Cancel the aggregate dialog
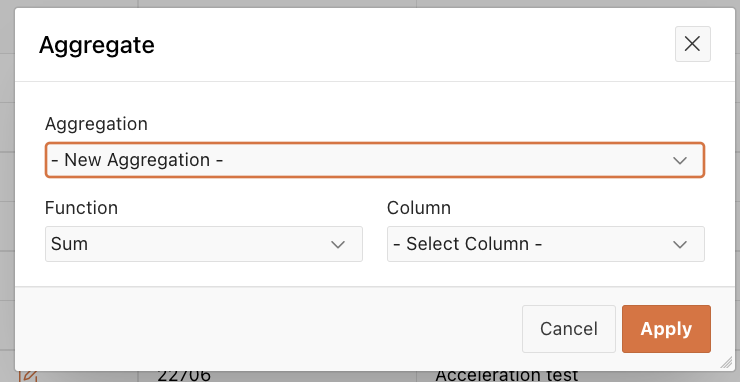The image size is (740, 382). (569, 329)
